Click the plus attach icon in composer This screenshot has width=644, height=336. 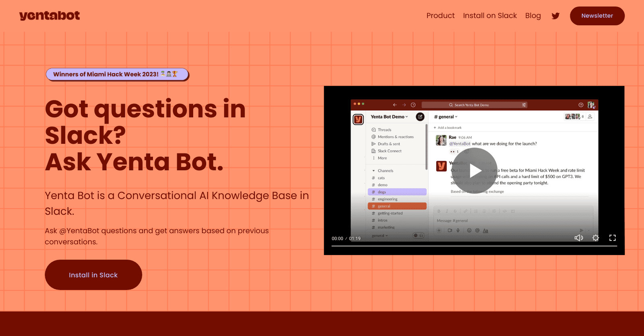coord(439,230)
